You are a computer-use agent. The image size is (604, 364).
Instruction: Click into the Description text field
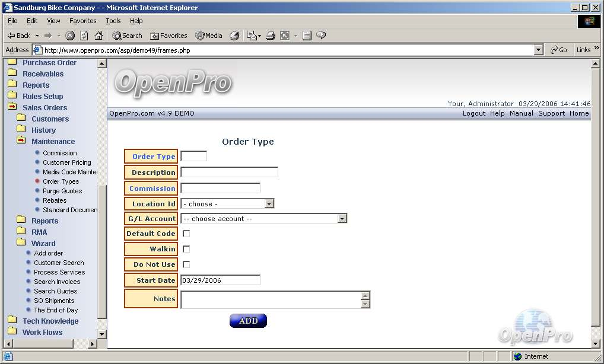[229, 173]
